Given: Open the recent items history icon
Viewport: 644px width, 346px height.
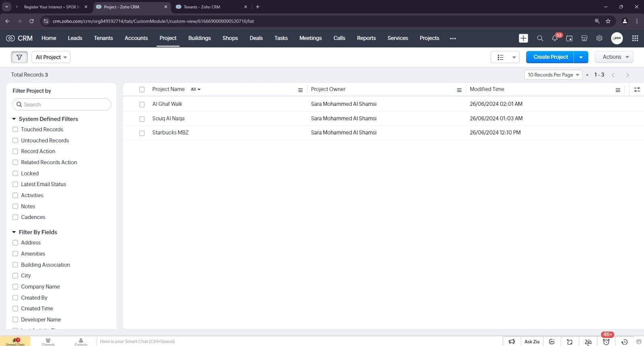Looking at the screenshot, I should 624,342.
